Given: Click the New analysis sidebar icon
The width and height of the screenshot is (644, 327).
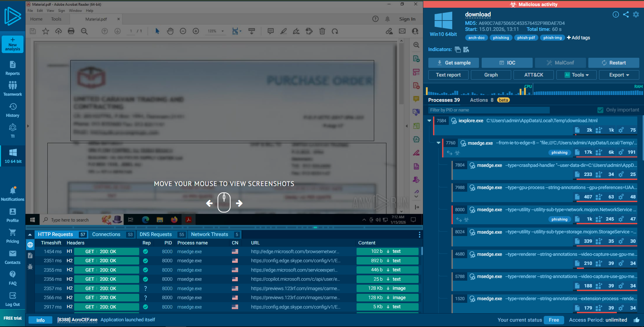Looking at the screenshot, I should 12,44.
